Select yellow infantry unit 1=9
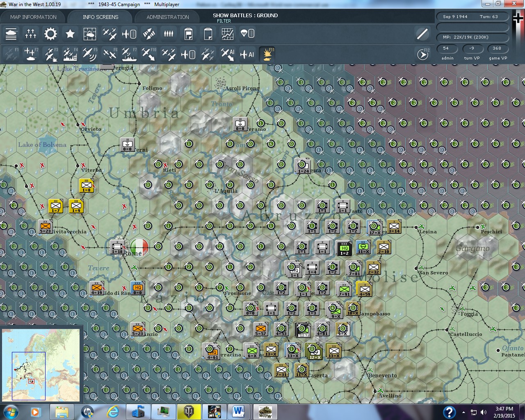The width and height of the screenshot is (525, 420). point(76,206)
